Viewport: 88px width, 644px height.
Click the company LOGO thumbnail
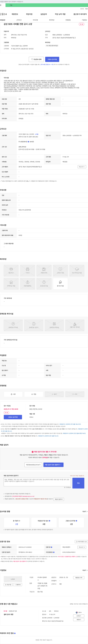pos(13,579)
